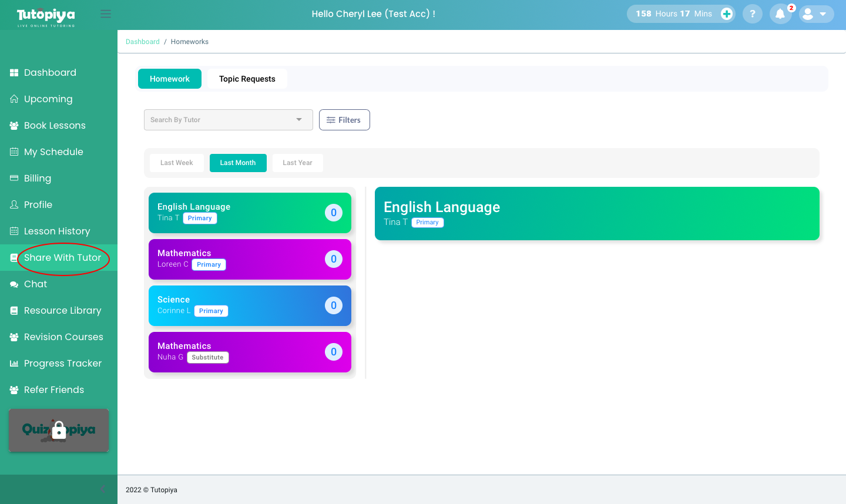The width and height of the screenshot is (846, 504).
Task: Open Mathematics homework by Nuha G
Action: tap(250, 352)
